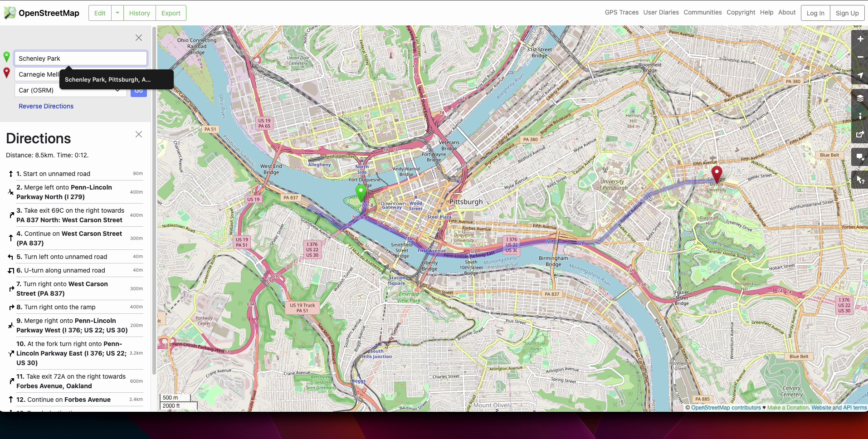Open the History tab
The width and height of the screenshot is (868, 439).
(139, 13)
